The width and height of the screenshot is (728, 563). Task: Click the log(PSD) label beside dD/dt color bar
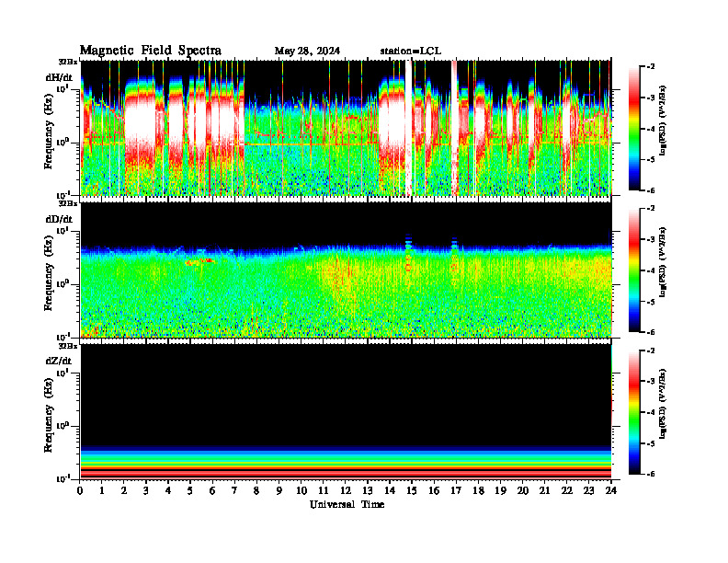[663, 262]
